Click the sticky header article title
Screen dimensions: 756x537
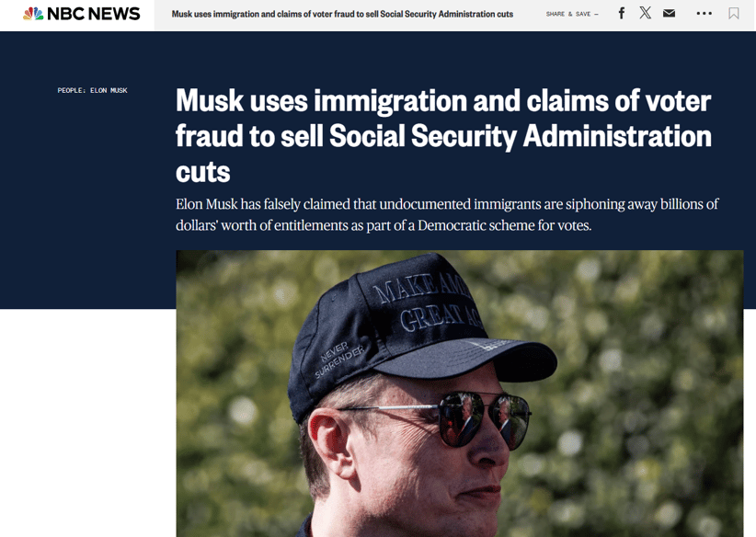342,15
